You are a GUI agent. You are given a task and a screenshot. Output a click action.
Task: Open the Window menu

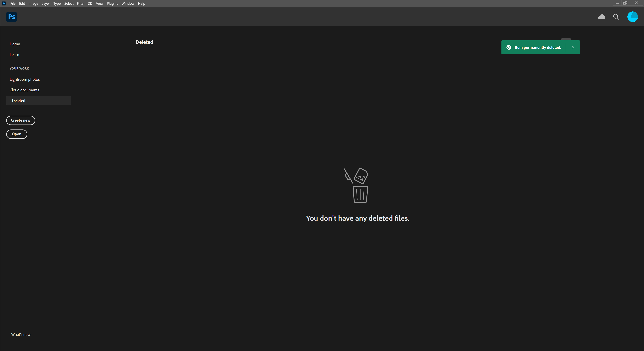click(128, 4)
